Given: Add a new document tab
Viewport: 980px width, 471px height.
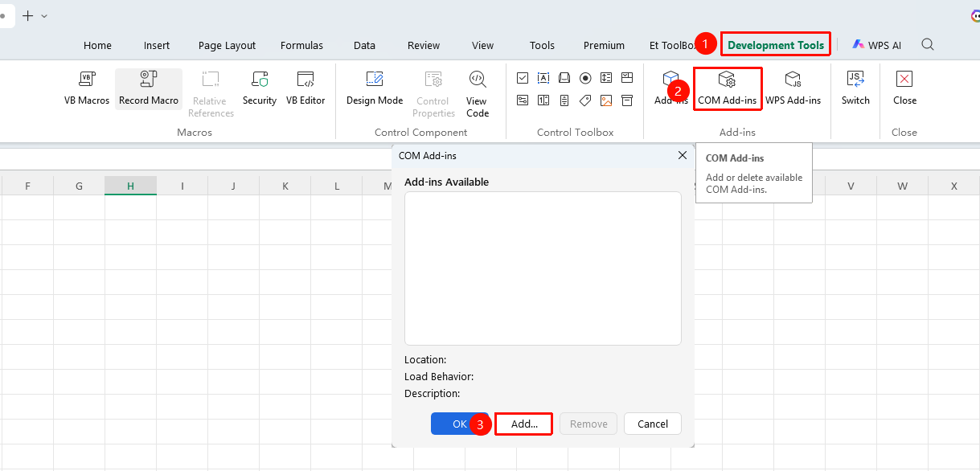Looking at the screenshot, I should [x=28, y=16].
